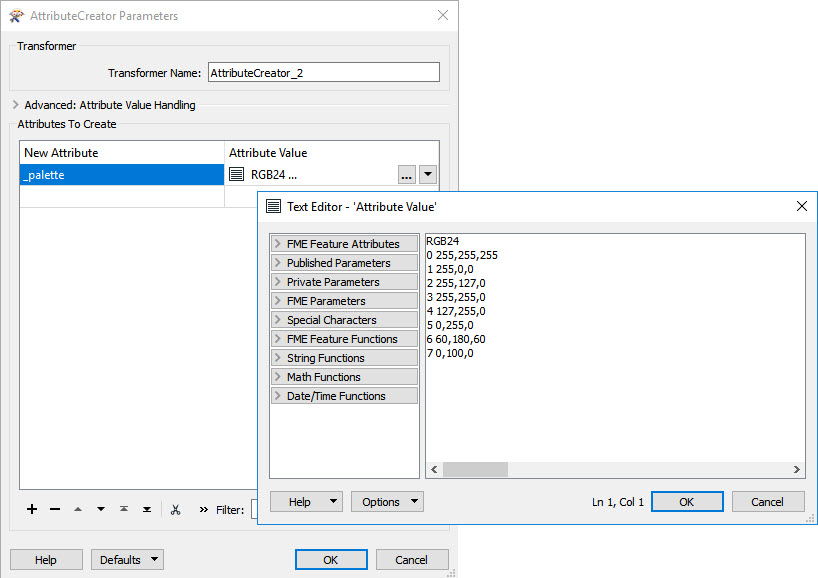Click the Ln 1, Col 1 status indicator

618,502
